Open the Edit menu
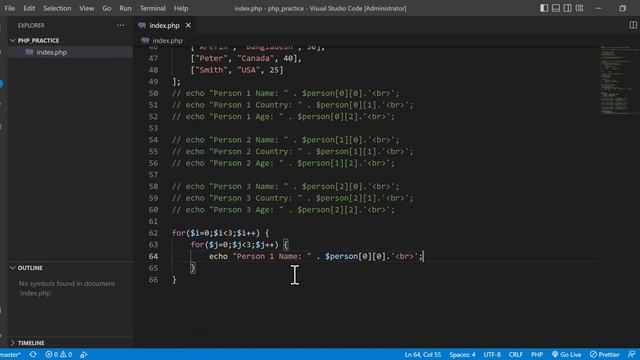The height and width of the screenshot is (360, 640). click(x=29, y=8)
